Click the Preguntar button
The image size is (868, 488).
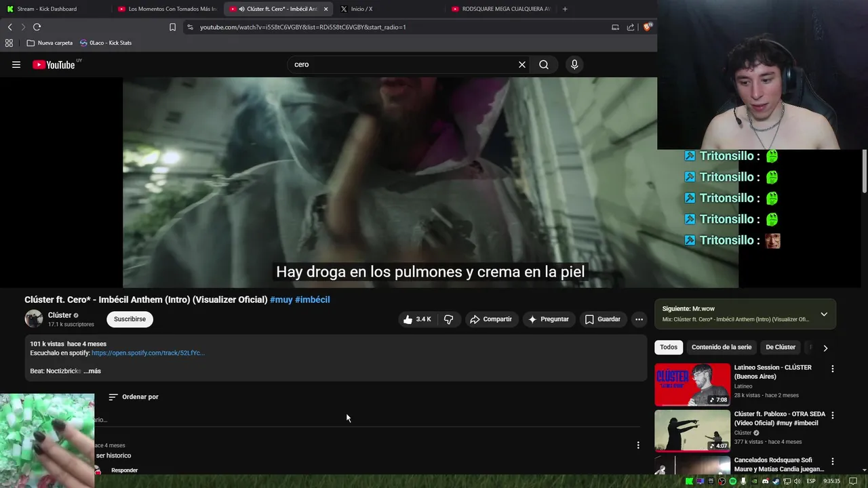pyautogui.click(x=549, y=319)
